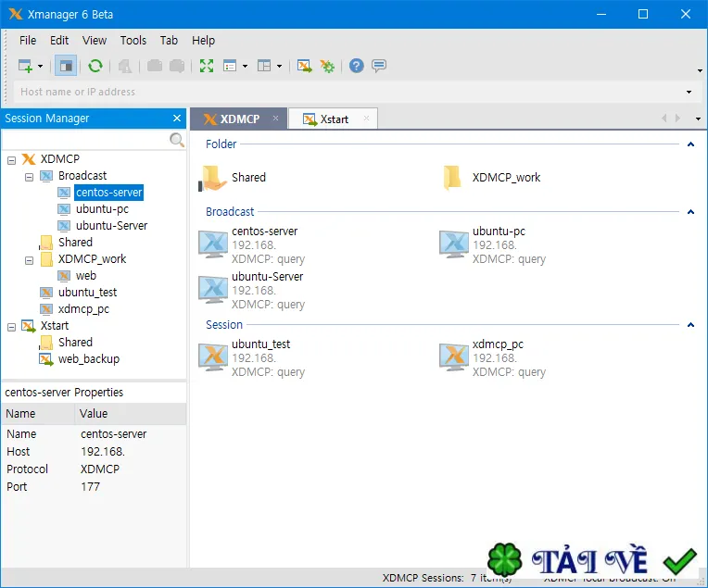
Task: Click the Shared folder icon in main pane
Action: 212,178
